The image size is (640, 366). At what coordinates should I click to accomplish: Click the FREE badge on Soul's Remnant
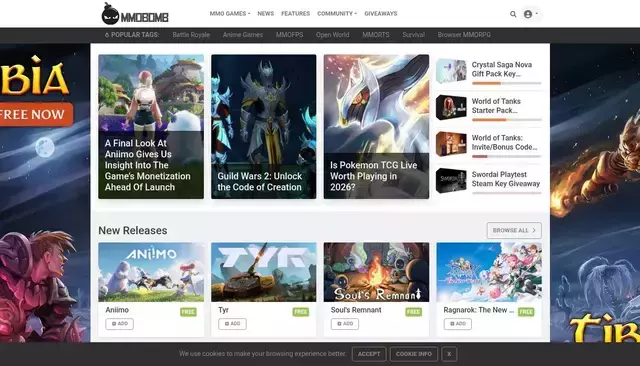[x=413, y=312]
